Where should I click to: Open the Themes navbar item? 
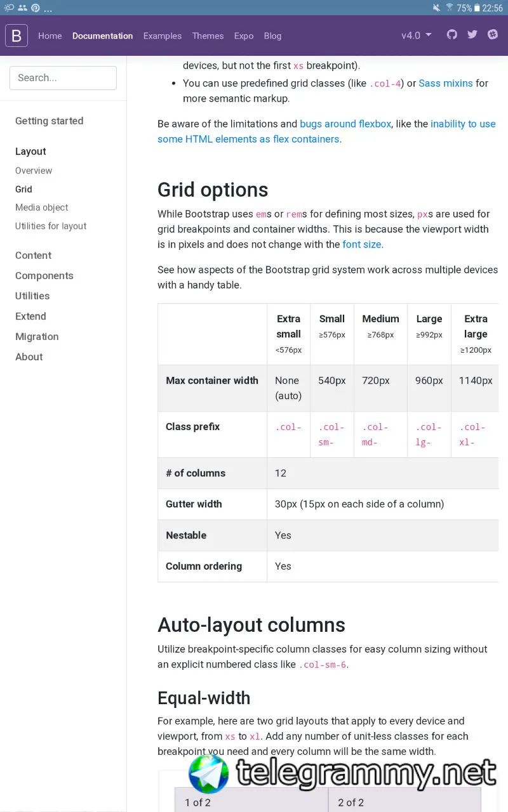click(x=208, y=36)
